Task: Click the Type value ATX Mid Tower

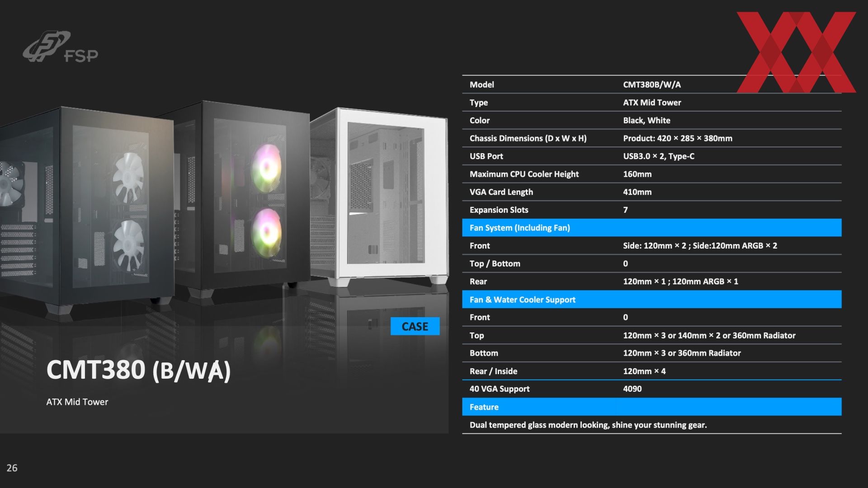Action: (652, 103)
